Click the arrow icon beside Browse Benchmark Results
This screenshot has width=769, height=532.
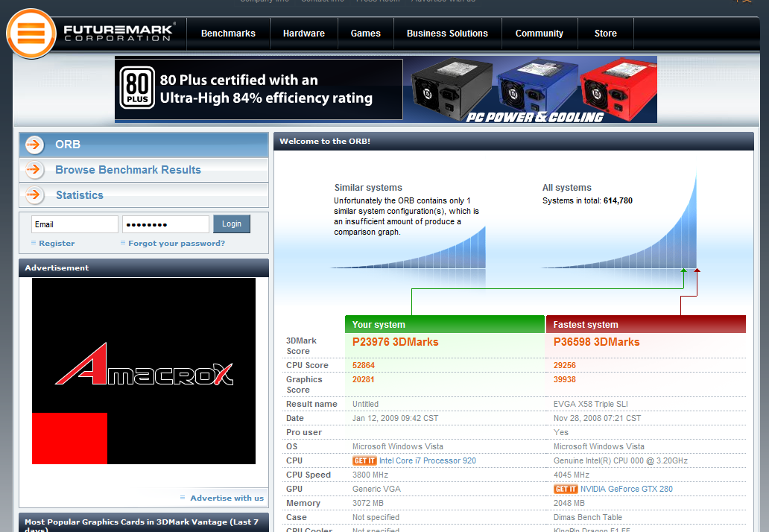pyautogui.click(x=34, y=170)
